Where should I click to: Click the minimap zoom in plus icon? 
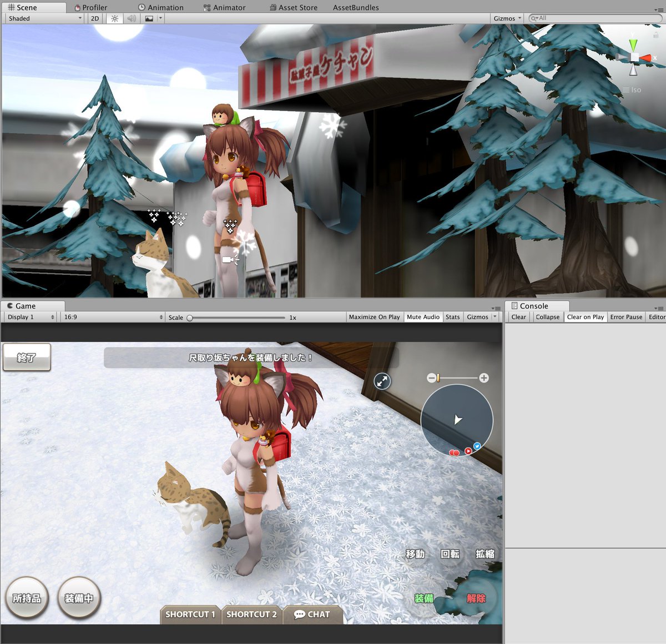pyautogui.click(x=484, y=378)
